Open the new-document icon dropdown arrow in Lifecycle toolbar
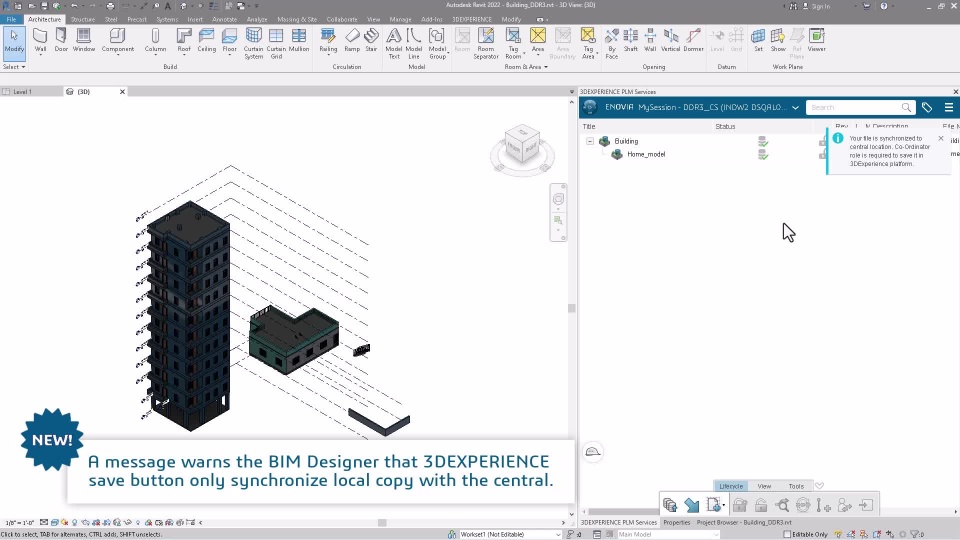Viewport: 960px width, 540px height. [x=724, y=506]
